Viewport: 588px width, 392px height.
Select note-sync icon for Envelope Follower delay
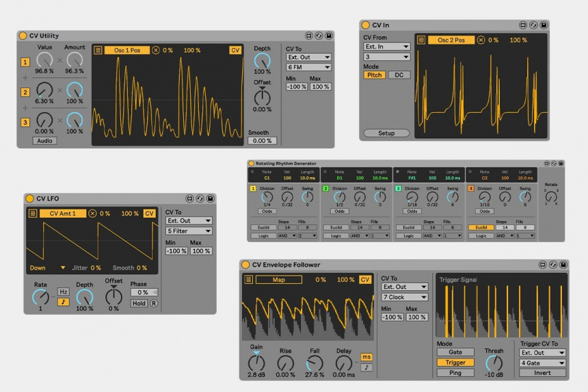point(366,367)
